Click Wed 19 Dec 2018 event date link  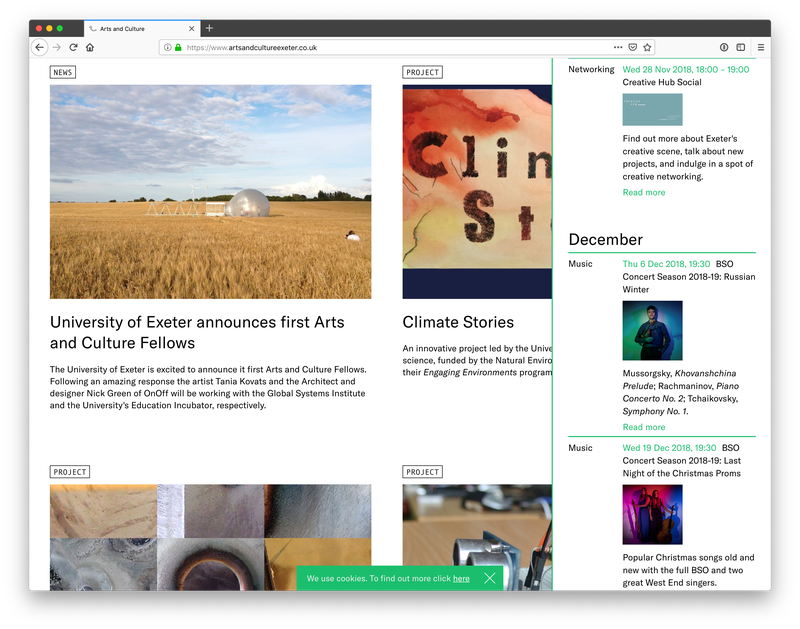point(669,447)
